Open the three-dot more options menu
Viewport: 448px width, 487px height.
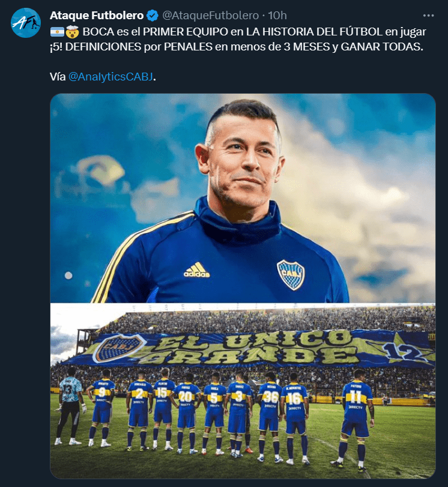pos(428,16)
